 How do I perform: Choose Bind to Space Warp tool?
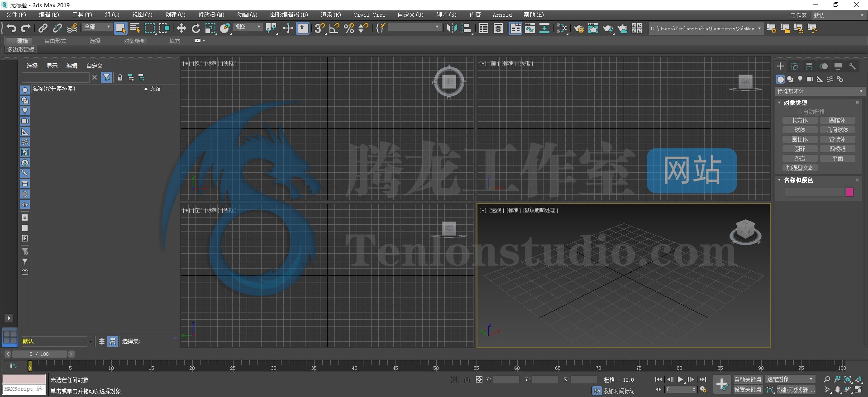72,28
